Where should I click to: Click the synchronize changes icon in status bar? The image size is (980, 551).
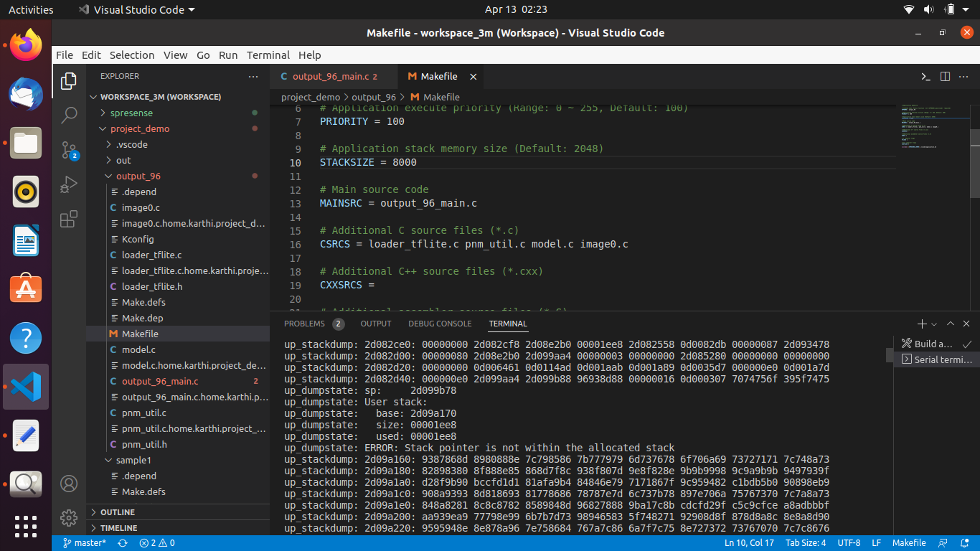click(123, 543)
